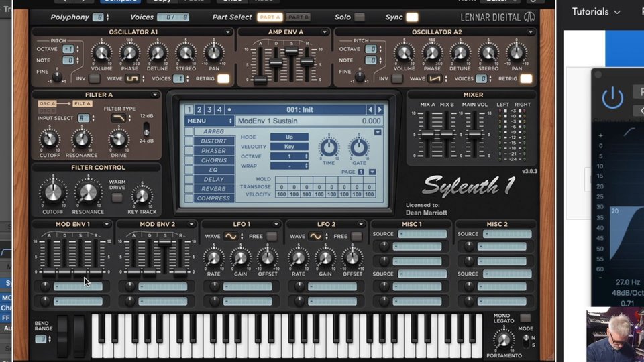Viewport: 644px width, 362px height.
Task: Toggle Oscillator A1 Inv switch
Action: point(94,79)
